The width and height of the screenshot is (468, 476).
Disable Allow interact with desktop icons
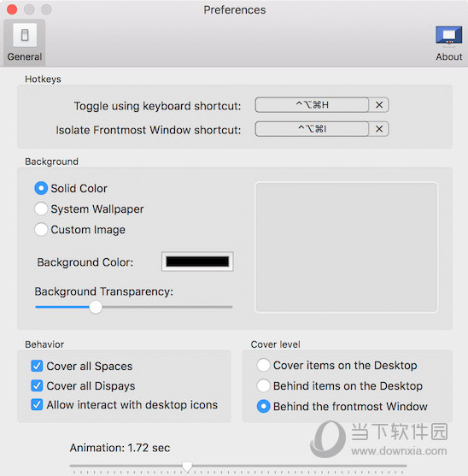coord(37,405)
